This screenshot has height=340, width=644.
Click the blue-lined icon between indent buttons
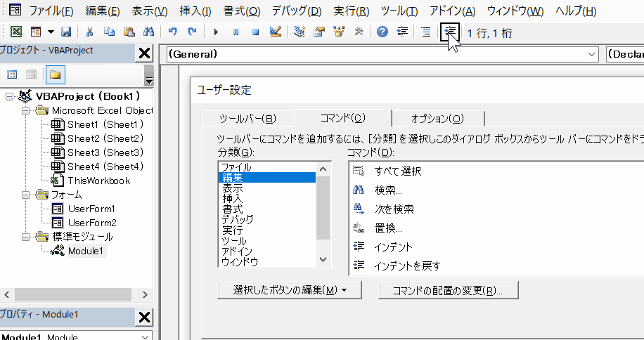pos(426,32)
